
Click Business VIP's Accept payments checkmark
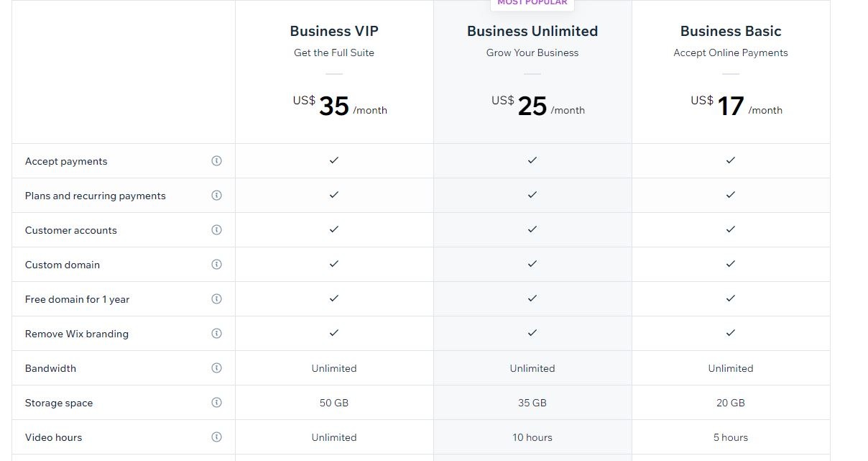tap(334, 160)
